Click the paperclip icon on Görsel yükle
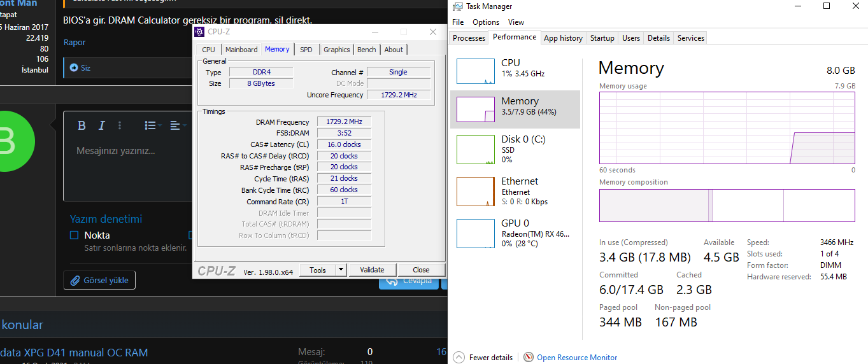 click(x=75, y=280)
